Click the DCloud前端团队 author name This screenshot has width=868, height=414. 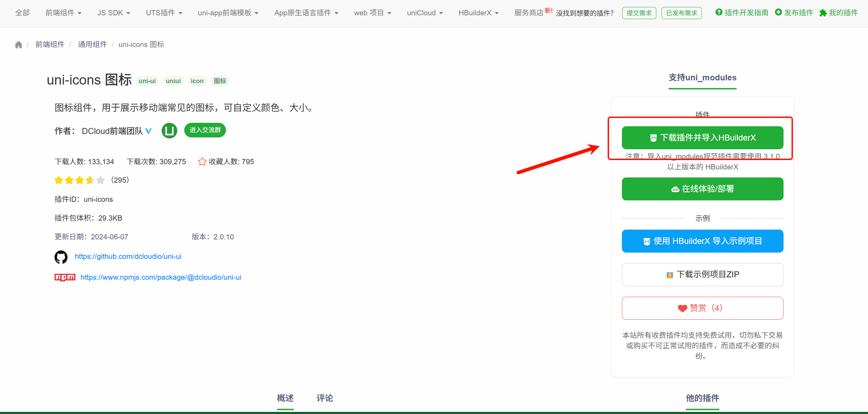[x=112, y=131]
